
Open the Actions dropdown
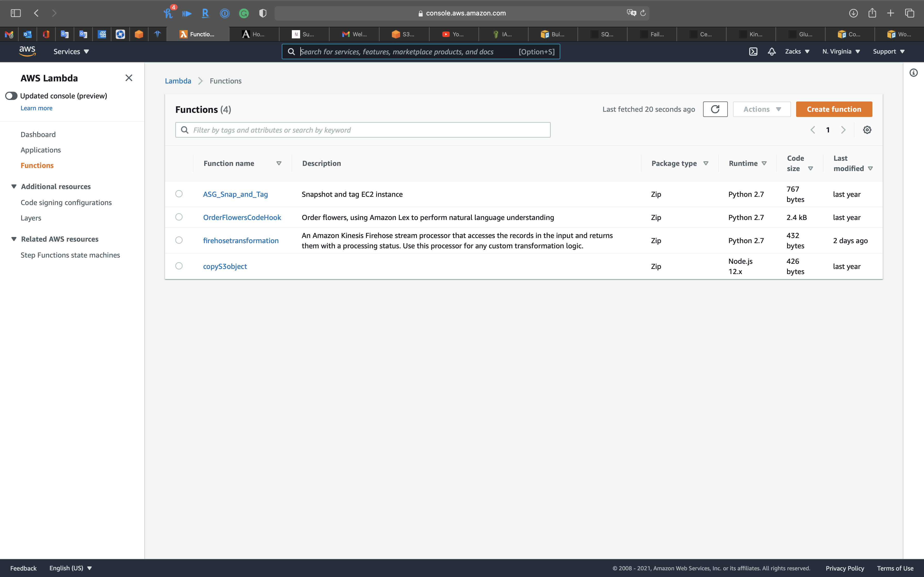(761, 109)
